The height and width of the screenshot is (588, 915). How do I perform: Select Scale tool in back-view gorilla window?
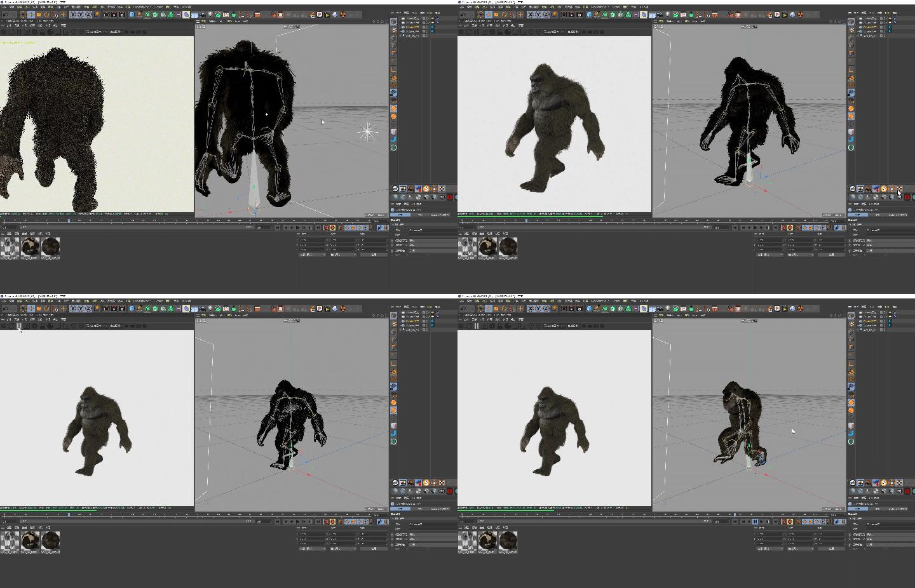[x=38, y=14]
